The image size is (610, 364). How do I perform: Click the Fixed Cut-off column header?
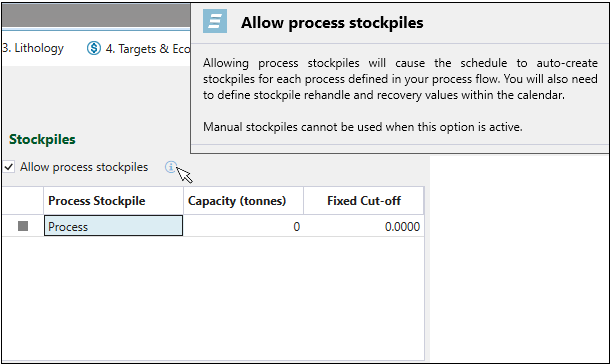(x=364, y=201)
